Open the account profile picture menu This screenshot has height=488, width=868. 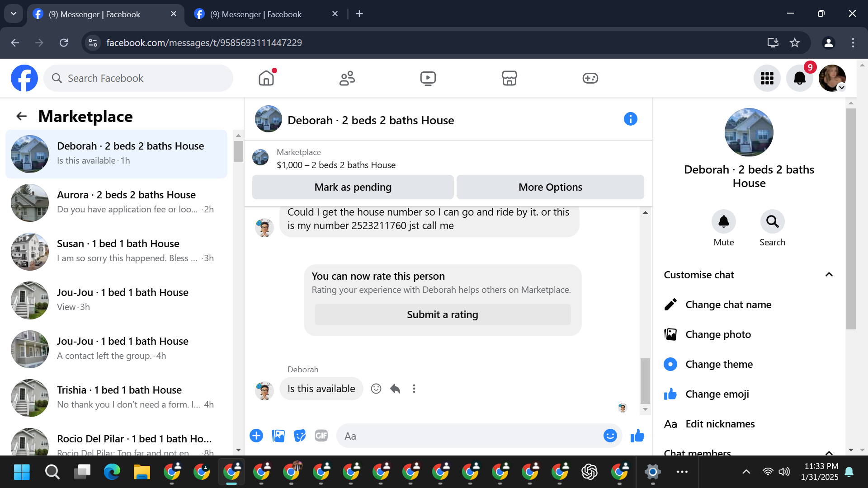pos(832,78)
